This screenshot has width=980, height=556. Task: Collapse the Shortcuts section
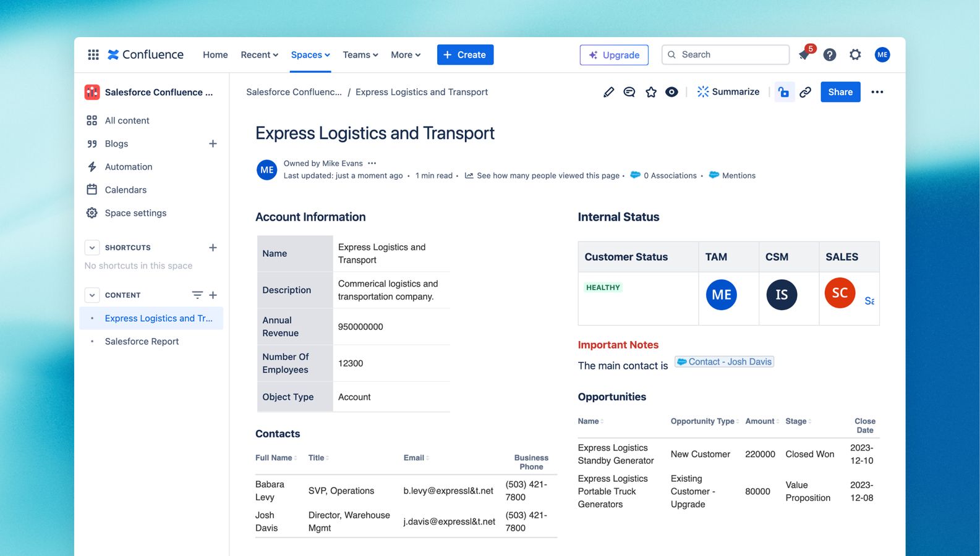click(x=92, y=248)
